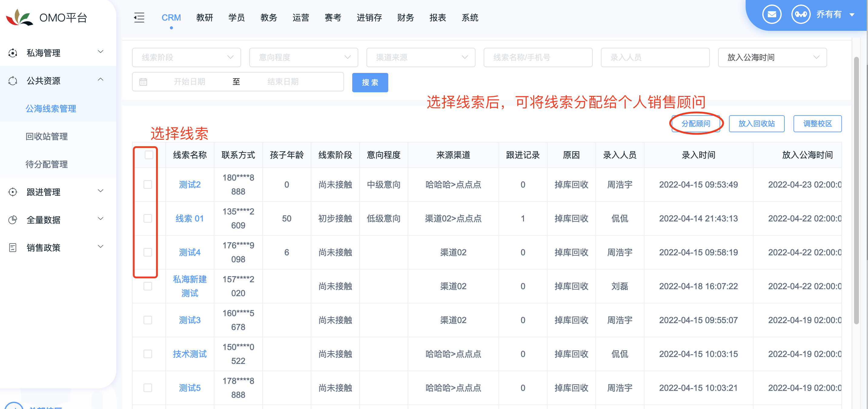Click the 开始日期 date field
Screen dimensions: 868x409
(189, 82)
